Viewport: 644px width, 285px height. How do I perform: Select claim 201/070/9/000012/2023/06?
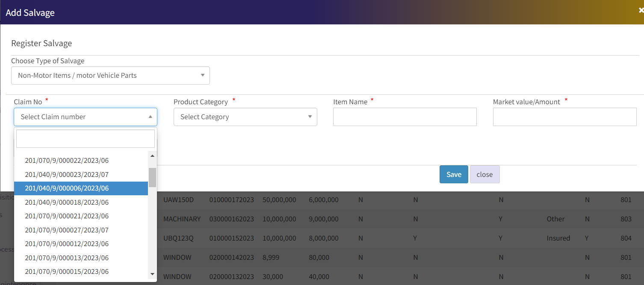[x=67, y=244]
